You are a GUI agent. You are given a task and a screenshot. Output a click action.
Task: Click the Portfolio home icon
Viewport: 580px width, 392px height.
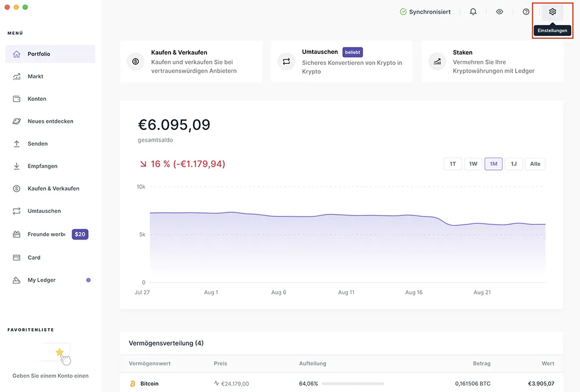17,54
